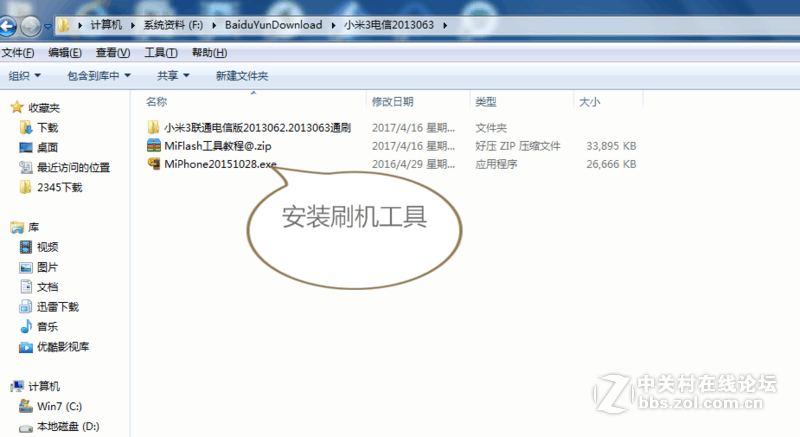This screenshot has width=800, height=437.
Task: Select 系统资料 (F:) in the breadcrumb
Action: pyautogui.click(x=173, y=25)
